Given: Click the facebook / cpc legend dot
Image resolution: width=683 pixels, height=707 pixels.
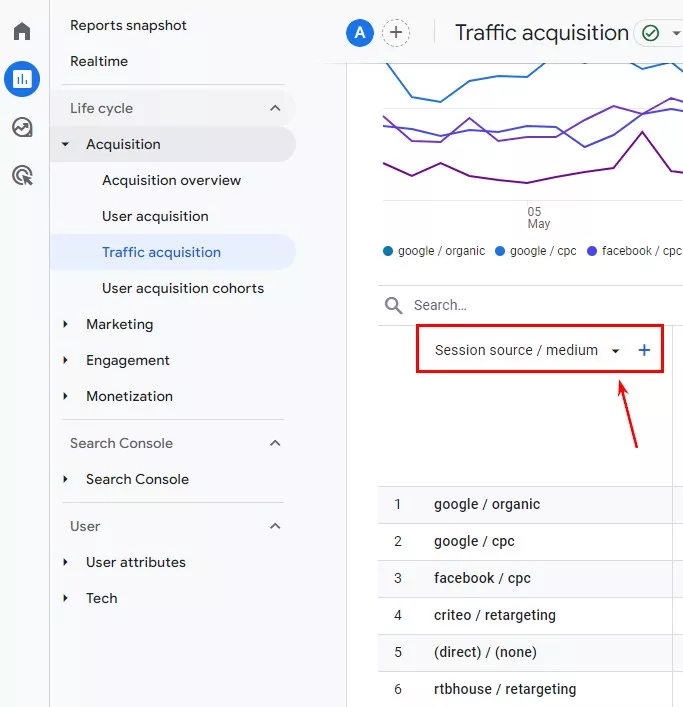Looking at the screenshot, I should tap(591, 251).
